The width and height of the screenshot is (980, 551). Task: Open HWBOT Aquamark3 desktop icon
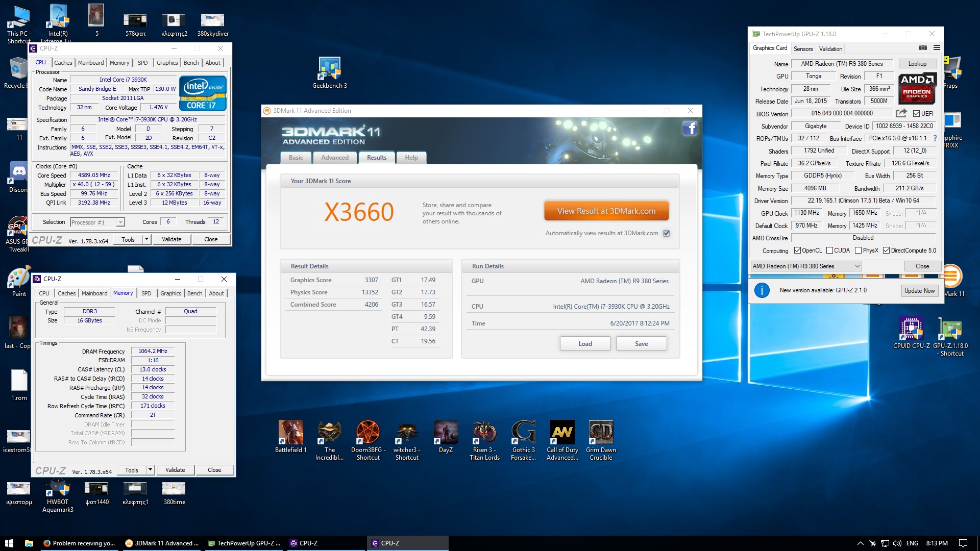(58, 496)
